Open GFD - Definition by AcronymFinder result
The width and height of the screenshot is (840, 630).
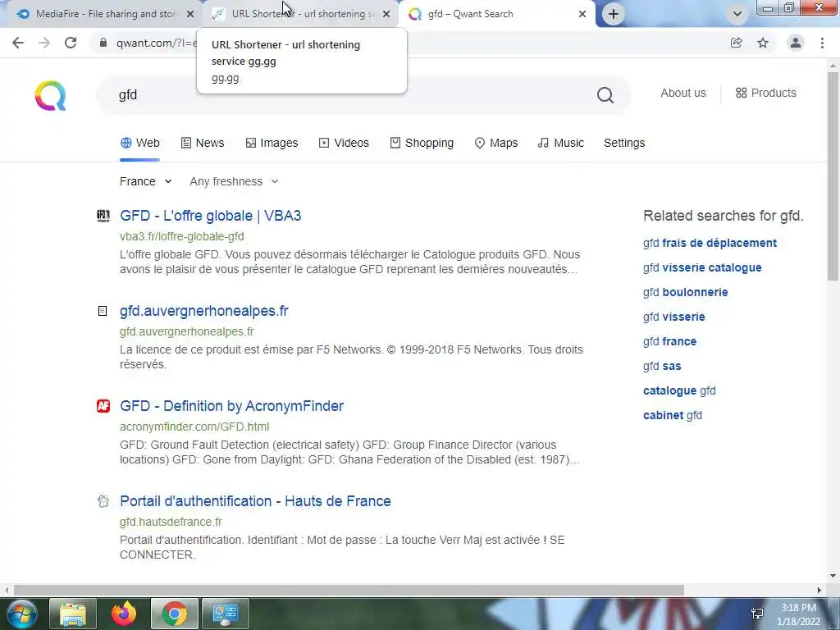tap(231, 406)
